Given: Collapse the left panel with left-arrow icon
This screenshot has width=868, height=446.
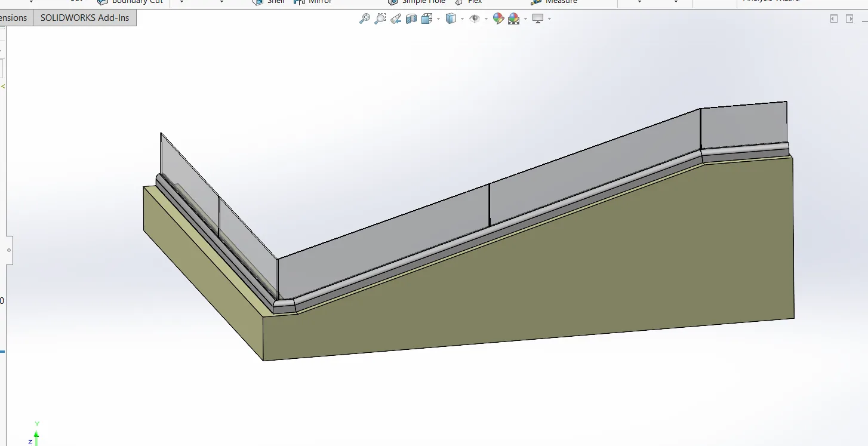Looking at the screenshot, I should tap(834, 19).
